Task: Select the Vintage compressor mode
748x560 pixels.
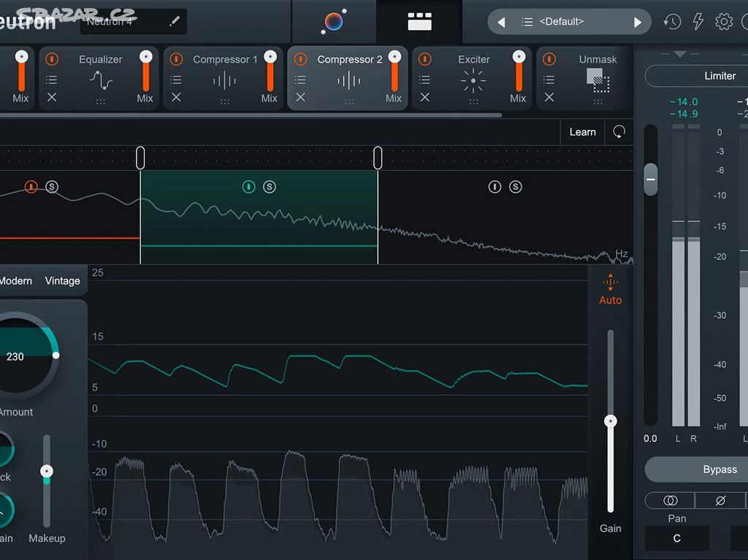Action: click(63, 280)
